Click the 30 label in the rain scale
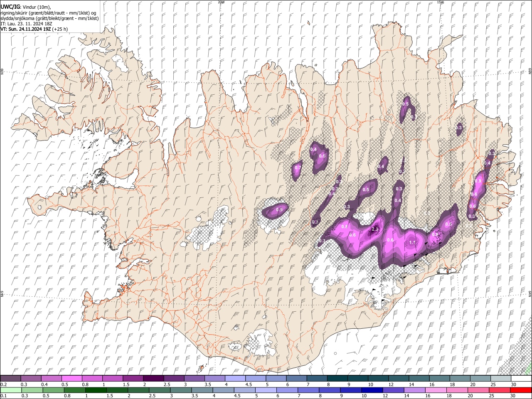Screen dimensions: 532x399 (514, 396)
